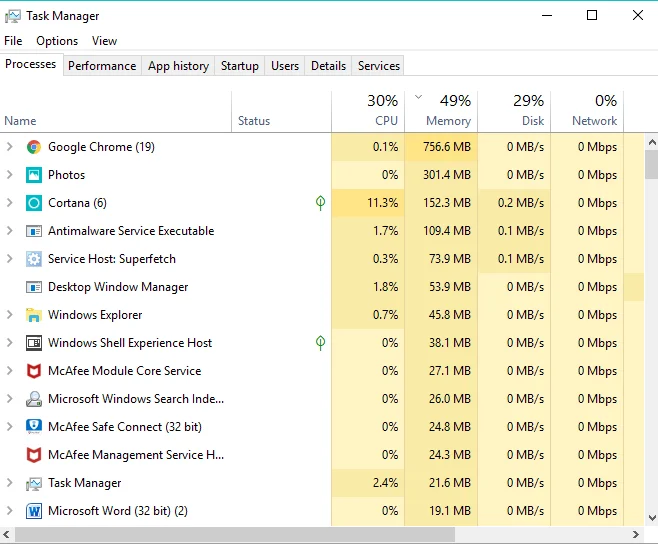The height and width of the screenshot is (547, 658).
Task: Click the McAfee Module Core Service shield icon
Action: [34, 371]
